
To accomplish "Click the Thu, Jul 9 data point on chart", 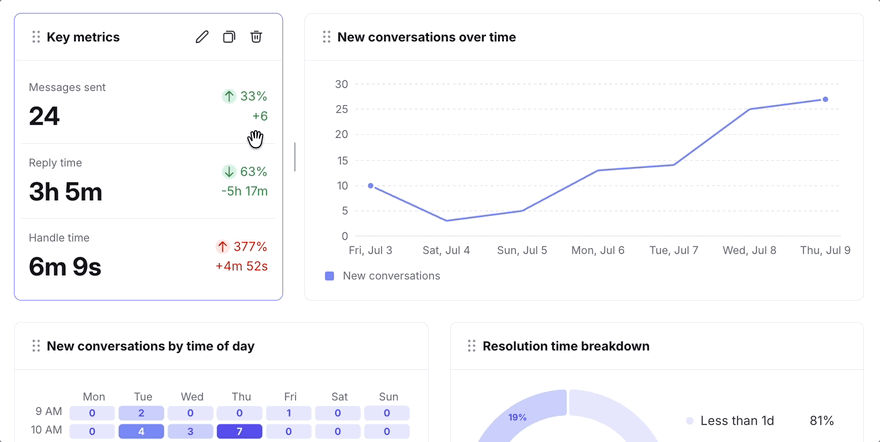I will (x=825, y=99).
